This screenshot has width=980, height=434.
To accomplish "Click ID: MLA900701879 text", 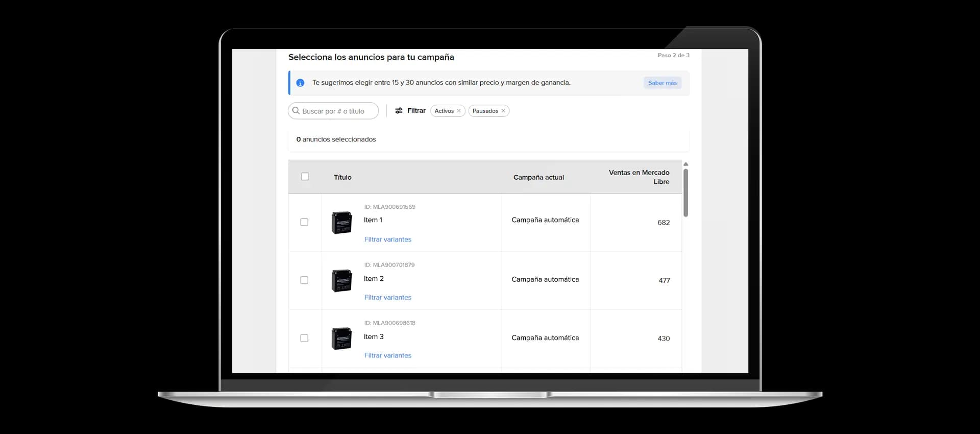I will [x=389, y=265].
